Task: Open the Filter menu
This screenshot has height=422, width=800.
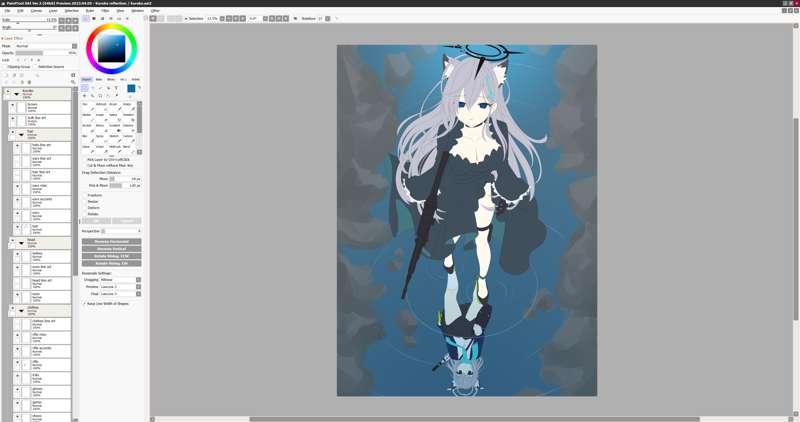Action: pos(105,10)
